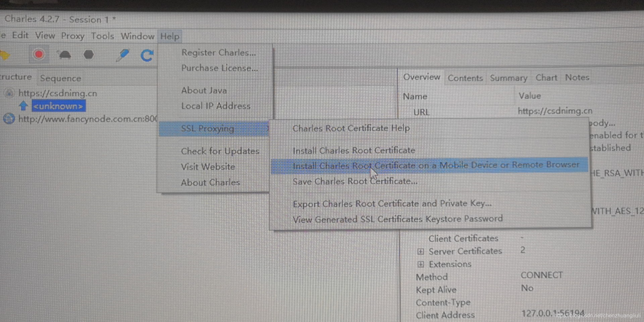Image resolution: width=644 pixels, height=322 pixels.
Task: Open the Edit menu
Action: click(20, 35)
